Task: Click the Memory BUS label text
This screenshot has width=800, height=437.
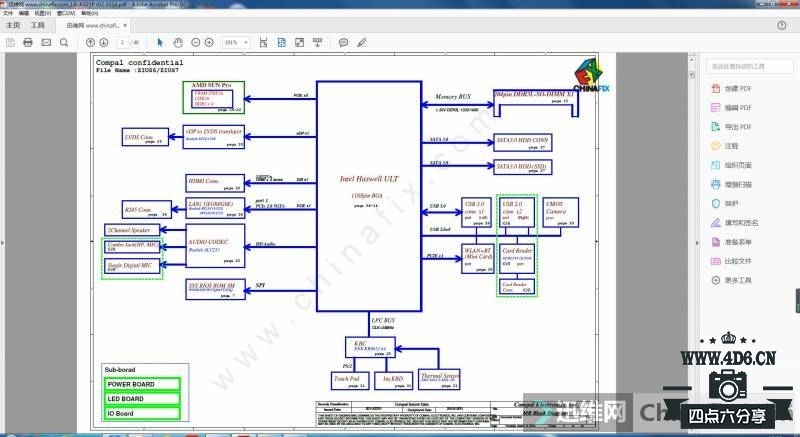Action: tap(453, 96)
